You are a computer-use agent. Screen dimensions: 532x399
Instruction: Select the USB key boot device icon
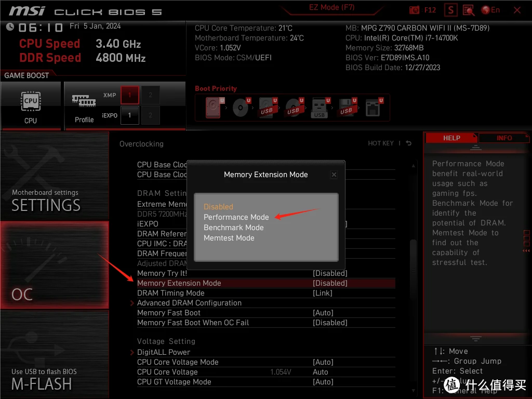coord(321,108)
